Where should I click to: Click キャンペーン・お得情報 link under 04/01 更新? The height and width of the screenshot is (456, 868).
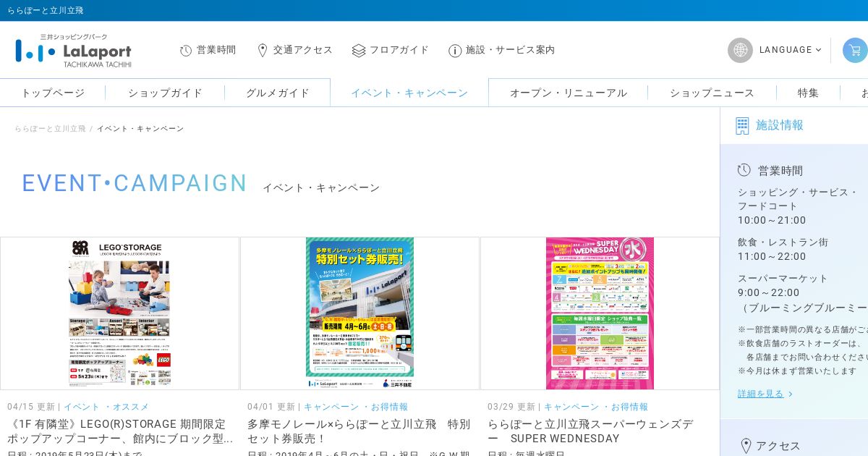point(356,407)
